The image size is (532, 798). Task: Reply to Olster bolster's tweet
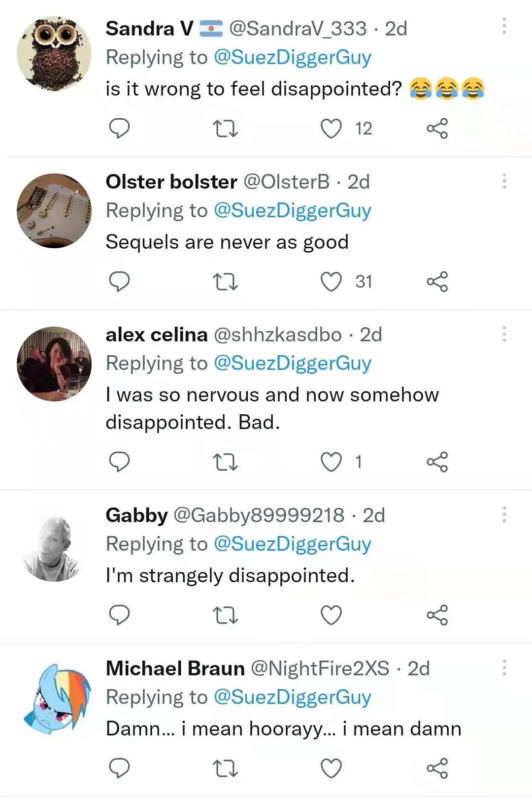119,282
